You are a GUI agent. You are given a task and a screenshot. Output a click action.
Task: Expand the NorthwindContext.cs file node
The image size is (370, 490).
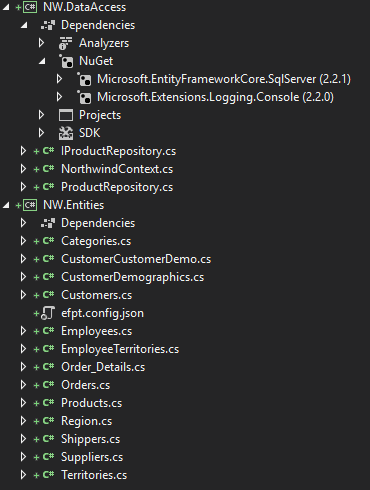tap(23, 169)
